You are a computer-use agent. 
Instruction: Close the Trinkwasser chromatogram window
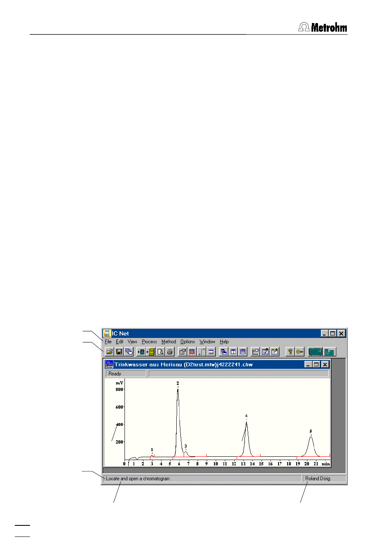pos(325,364)
